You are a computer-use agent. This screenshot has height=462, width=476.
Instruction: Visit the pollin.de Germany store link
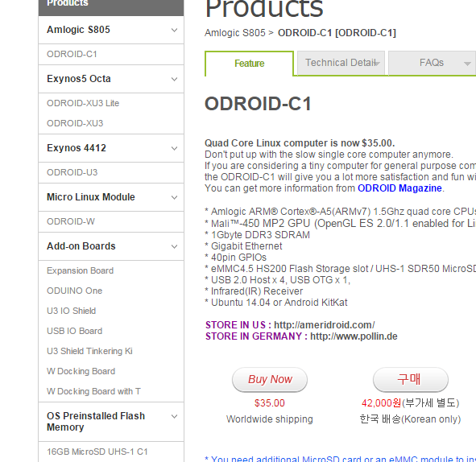click(354, 336)
